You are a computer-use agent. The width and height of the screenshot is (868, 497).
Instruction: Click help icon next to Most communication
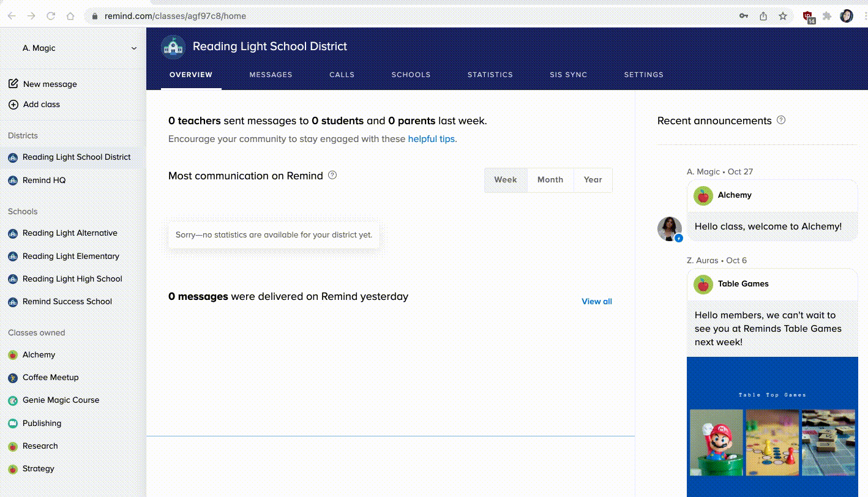coord(332,176)
